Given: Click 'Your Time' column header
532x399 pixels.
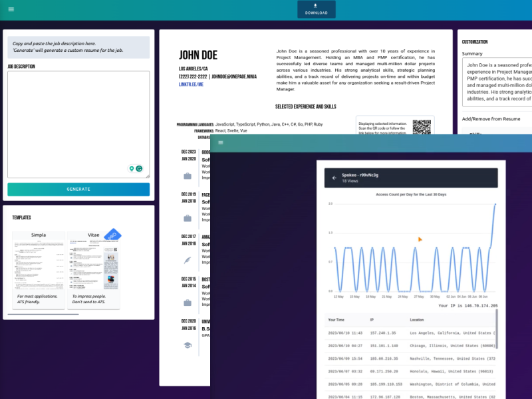Looking at the screenshot, I should click(x=336, y=320).
